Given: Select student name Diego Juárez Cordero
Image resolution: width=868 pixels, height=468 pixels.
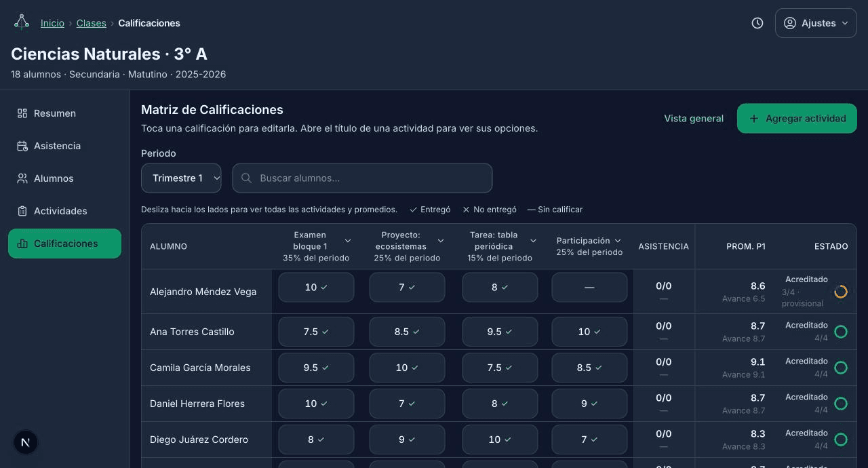Looking at the screenshot, I should 199,440.
